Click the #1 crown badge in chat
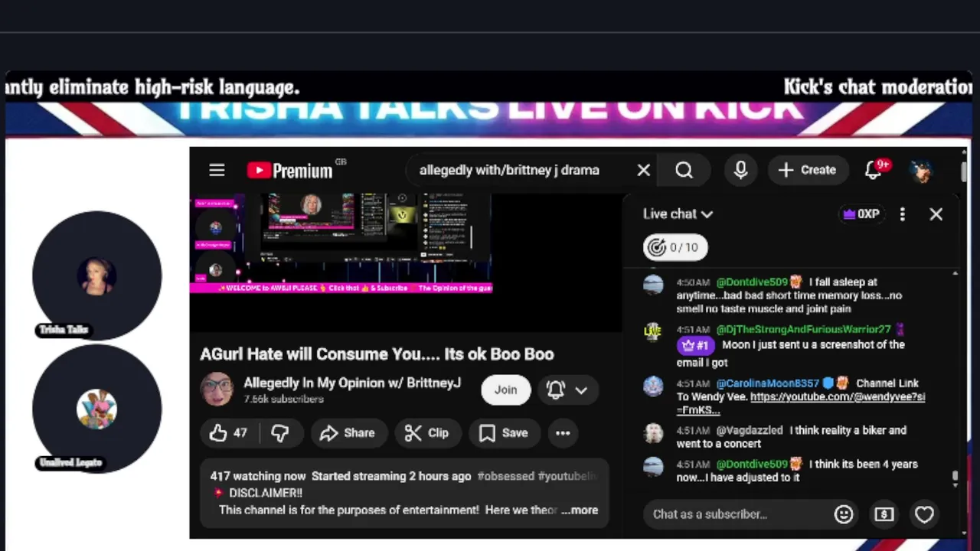The width and height of the screenshot is (980, 551). 695,345
